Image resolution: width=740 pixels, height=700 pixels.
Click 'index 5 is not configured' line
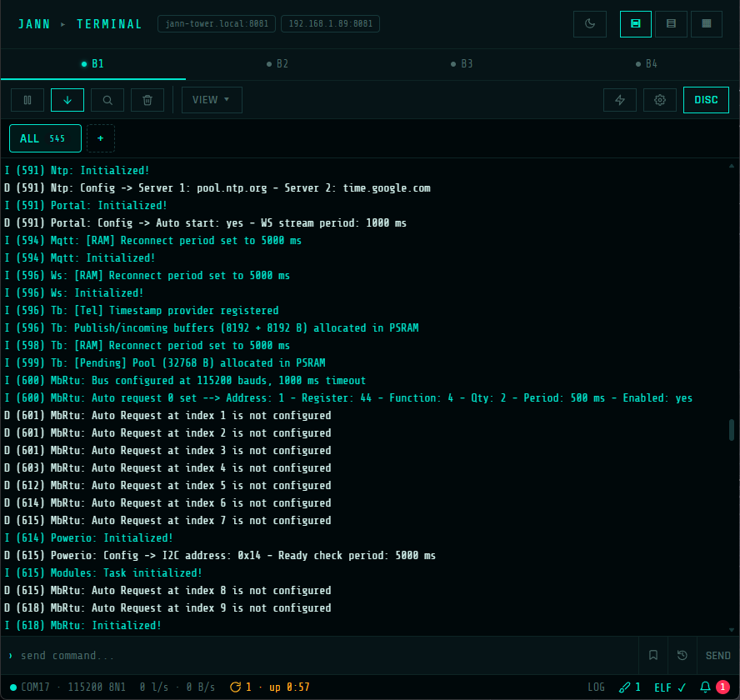[x=167, y=485]
